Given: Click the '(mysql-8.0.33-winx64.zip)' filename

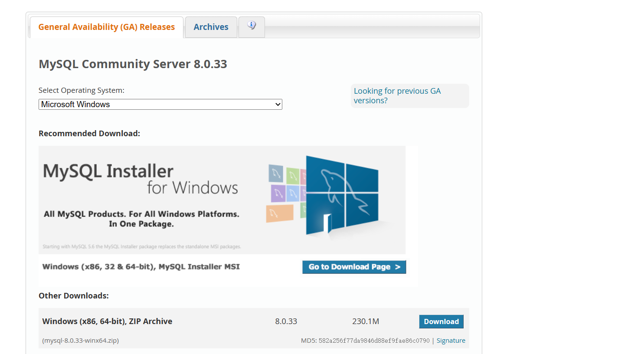Looking at the screenshot, I should 81,341.
